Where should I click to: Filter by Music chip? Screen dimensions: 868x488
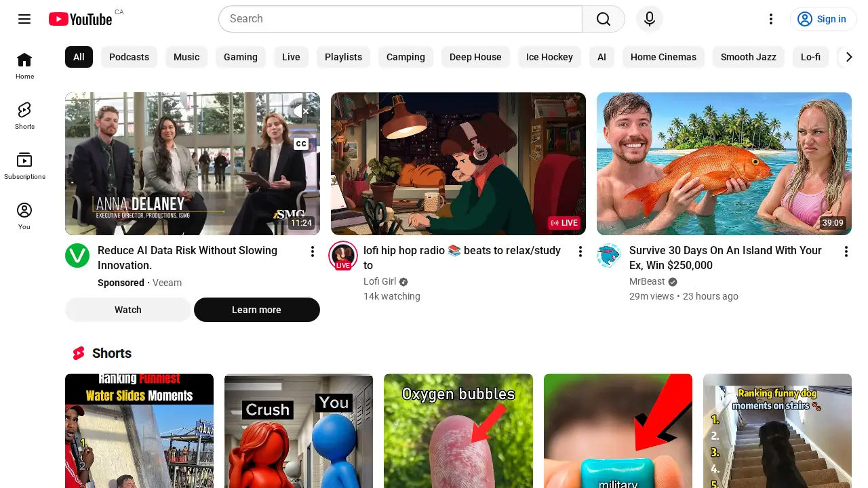click(186, 57)
